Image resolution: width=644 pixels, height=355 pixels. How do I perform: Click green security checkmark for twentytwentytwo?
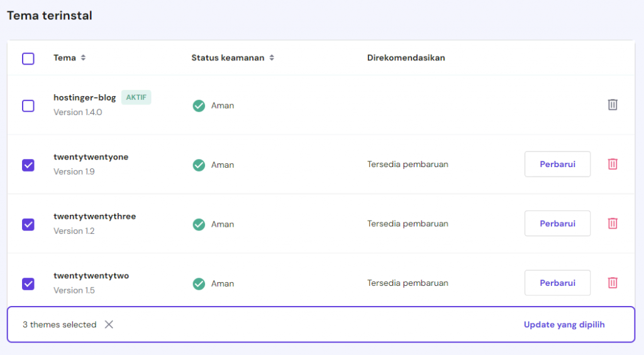point(199,283)
